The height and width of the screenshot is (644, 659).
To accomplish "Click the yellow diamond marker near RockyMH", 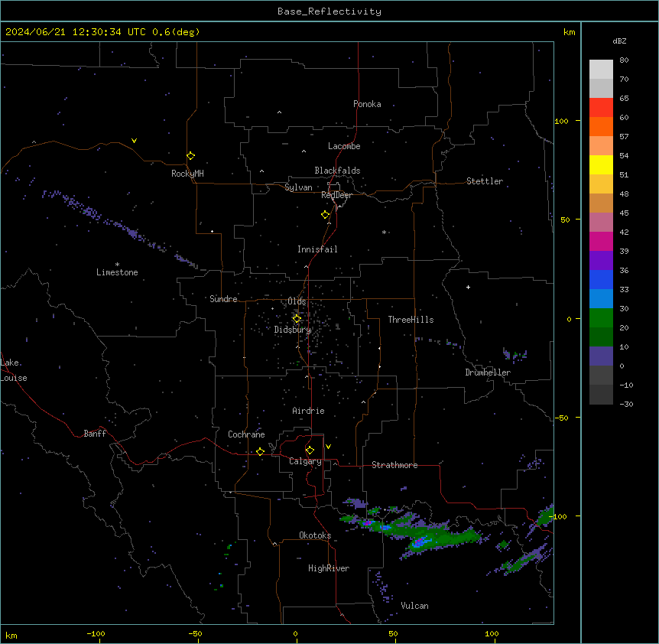I will pyautogui.click(x=190, y=155).
